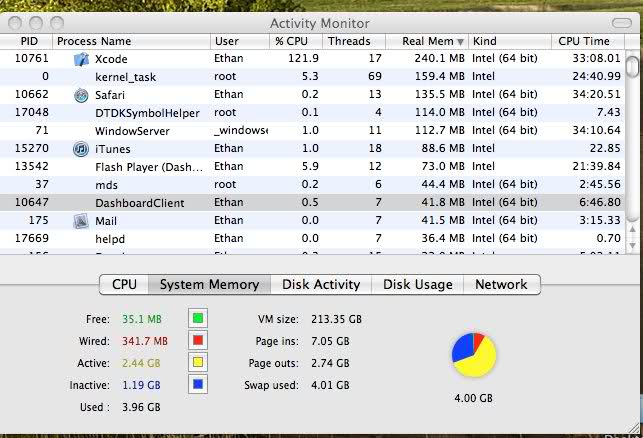Click the 34:20.51 Safari CPU time

tap(596, 94)
